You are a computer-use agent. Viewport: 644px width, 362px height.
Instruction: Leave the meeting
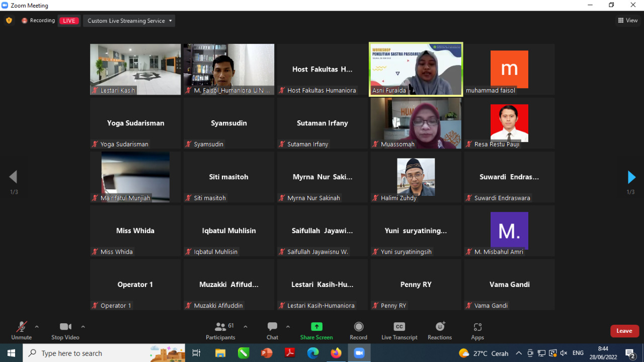624,331
